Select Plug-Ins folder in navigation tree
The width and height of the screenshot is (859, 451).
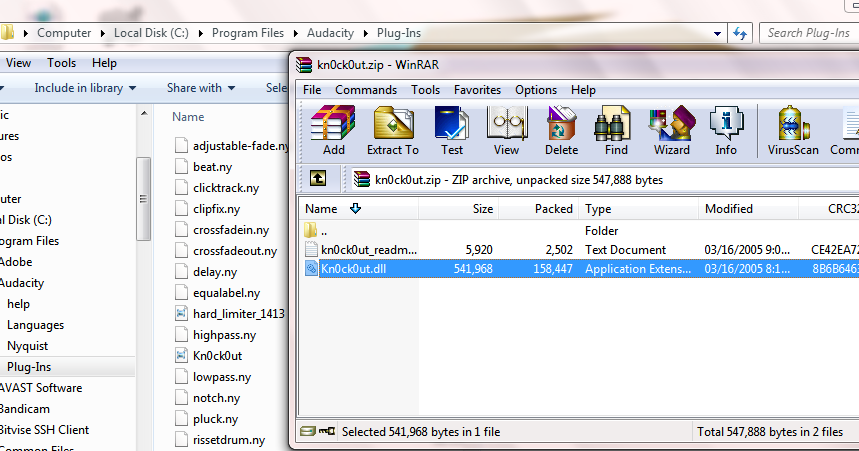pyautogui.click(x=29, y=367)
